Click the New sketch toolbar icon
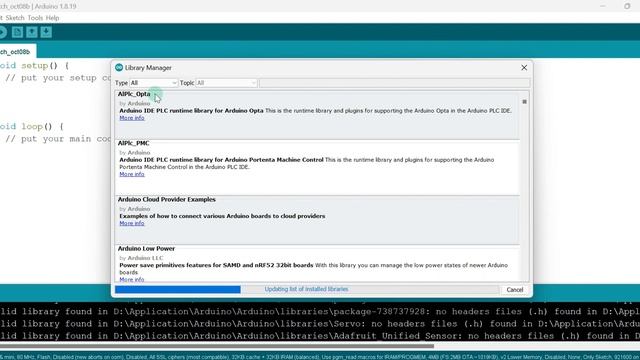The height and width of the screenshot is (360, 640). click(x=17, y=32)
